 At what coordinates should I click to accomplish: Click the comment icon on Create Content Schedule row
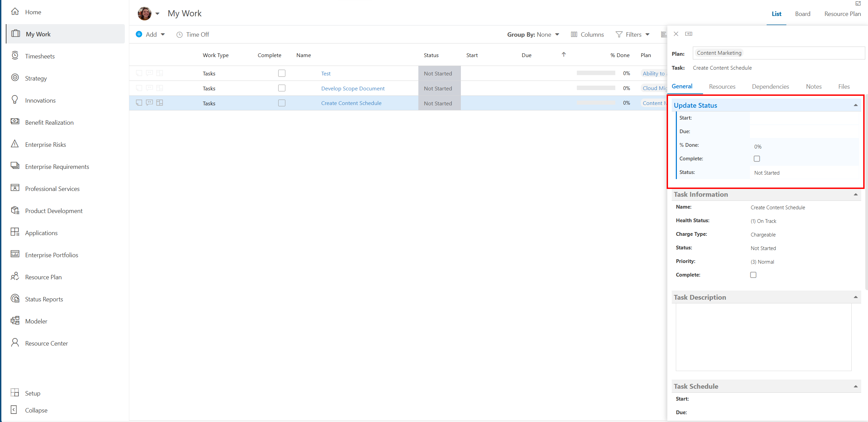point(149,103)
